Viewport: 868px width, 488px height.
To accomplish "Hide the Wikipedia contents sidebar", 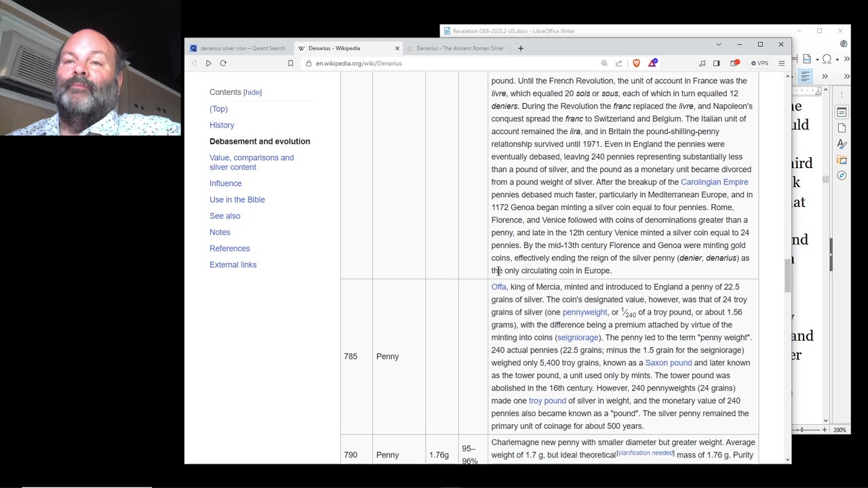I will coord(252,92).
